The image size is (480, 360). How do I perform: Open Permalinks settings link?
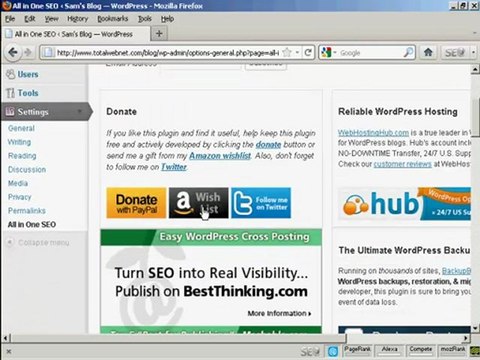[x=27, y=211]
